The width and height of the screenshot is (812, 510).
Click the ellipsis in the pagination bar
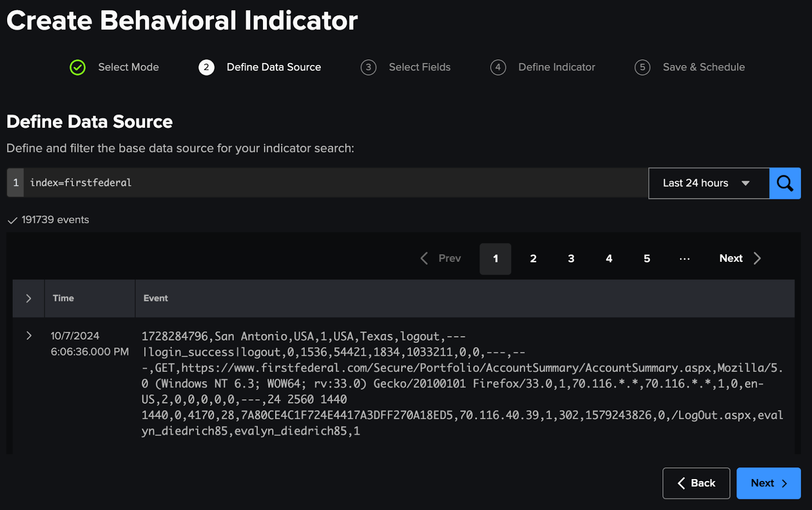click(x=684, y=258)
